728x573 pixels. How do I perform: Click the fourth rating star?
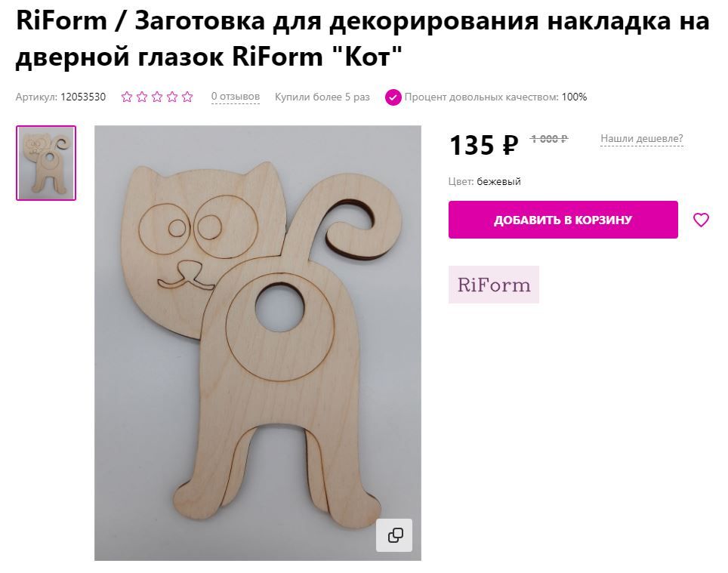point(172,97)
